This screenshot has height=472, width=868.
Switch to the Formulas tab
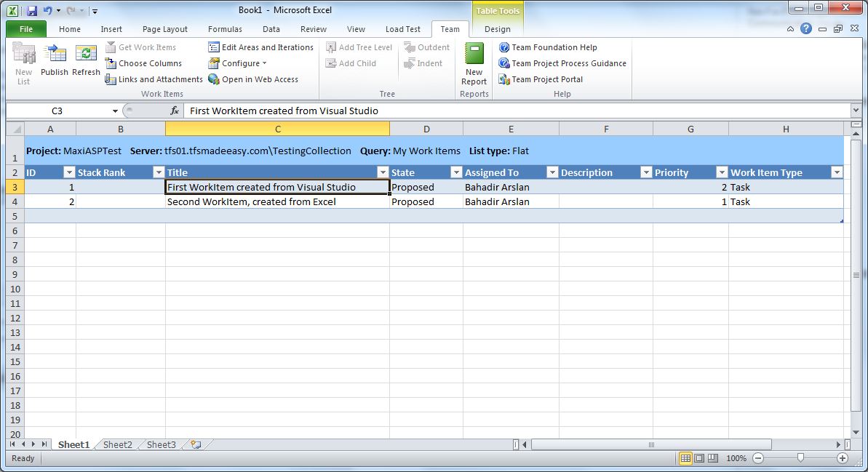click(225, 29)
